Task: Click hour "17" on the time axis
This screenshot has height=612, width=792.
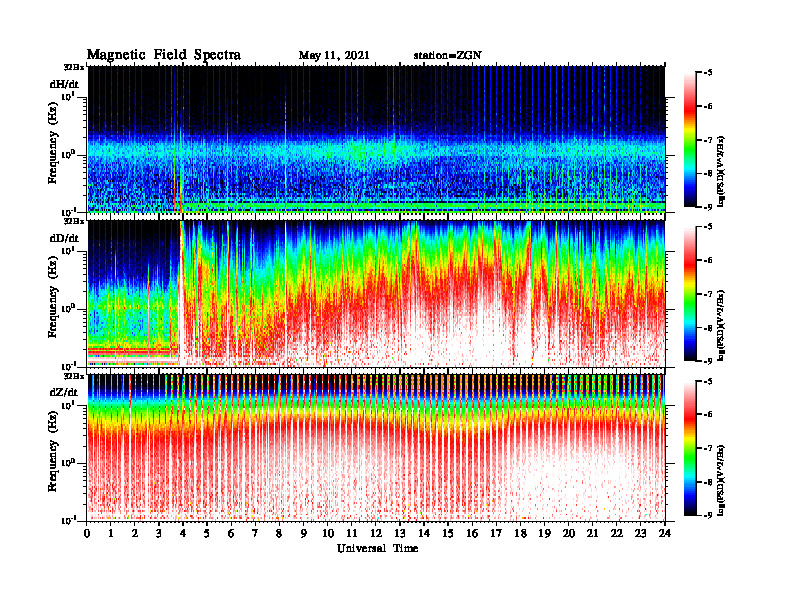Action: (x=496, y=534)
